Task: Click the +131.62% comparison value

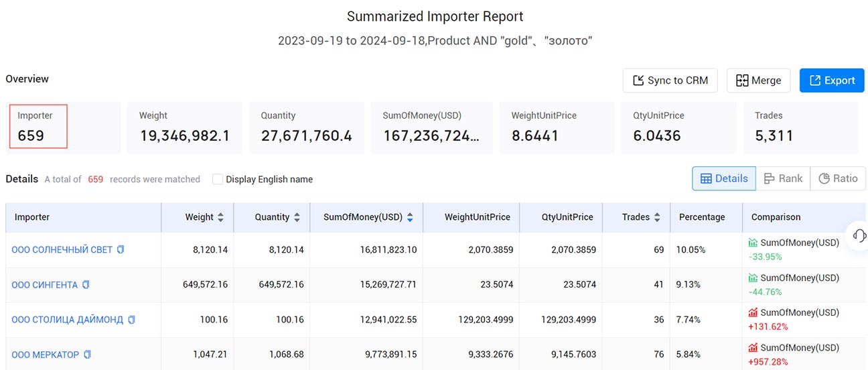Action: coord(768,326)
